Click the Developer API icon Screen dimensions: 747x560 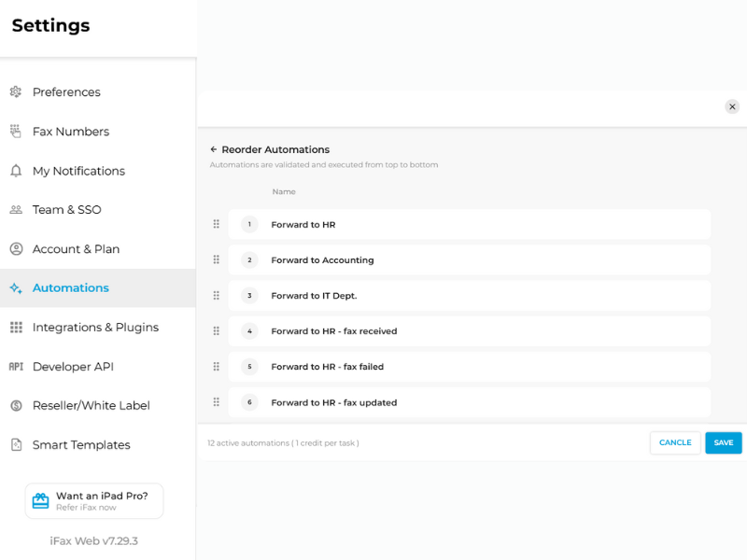point(15,366)
